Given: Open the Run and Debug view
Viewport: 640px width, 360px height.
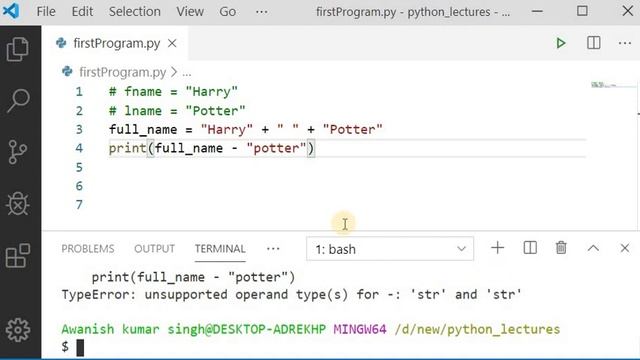Looking at the screenshot, I should [18, 204].
